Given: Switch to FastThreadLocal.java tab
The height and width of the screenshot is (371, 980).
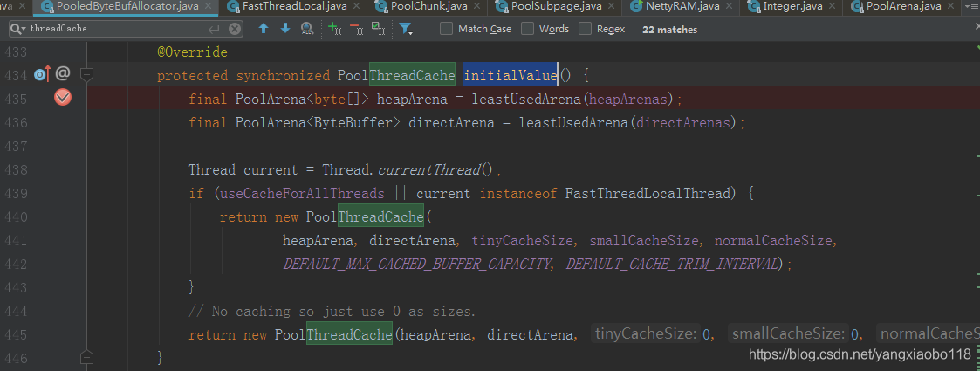Looking at the screenshot, I should [291, 7].
